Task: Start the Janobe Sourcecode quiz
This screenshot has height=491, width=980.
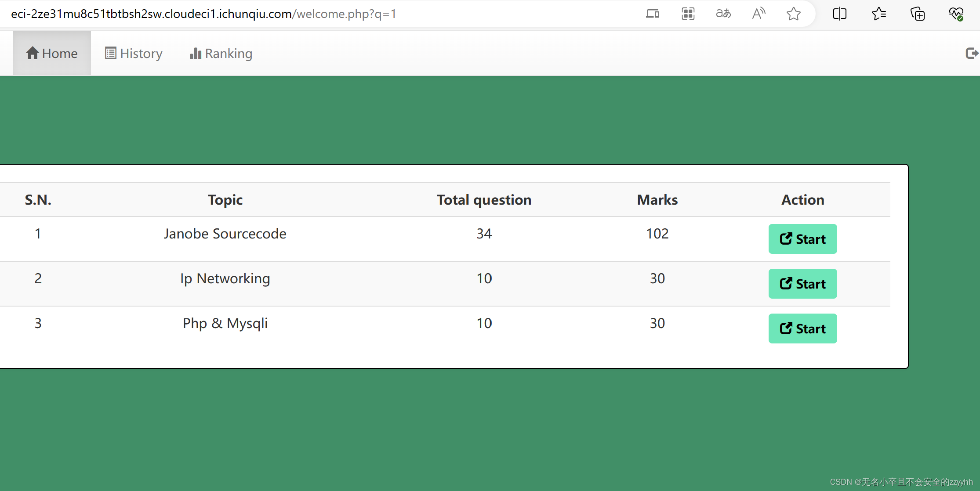Action: pos(802,239)
